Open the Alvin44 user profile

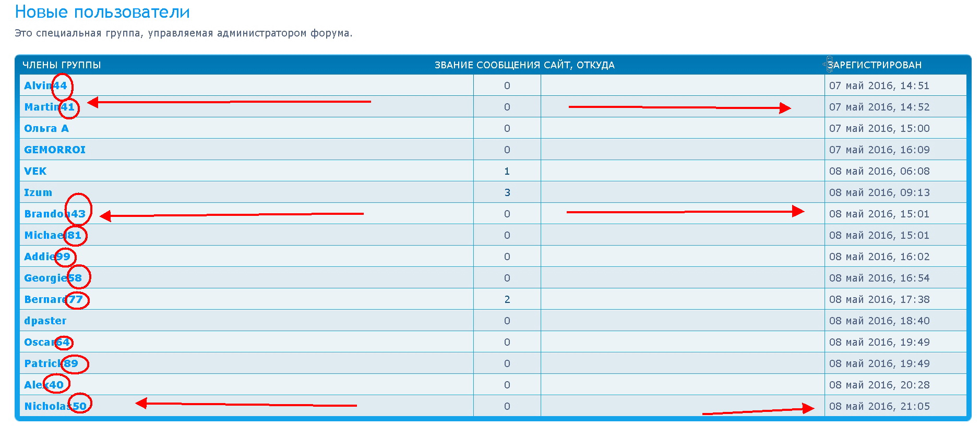coord(45,86)
